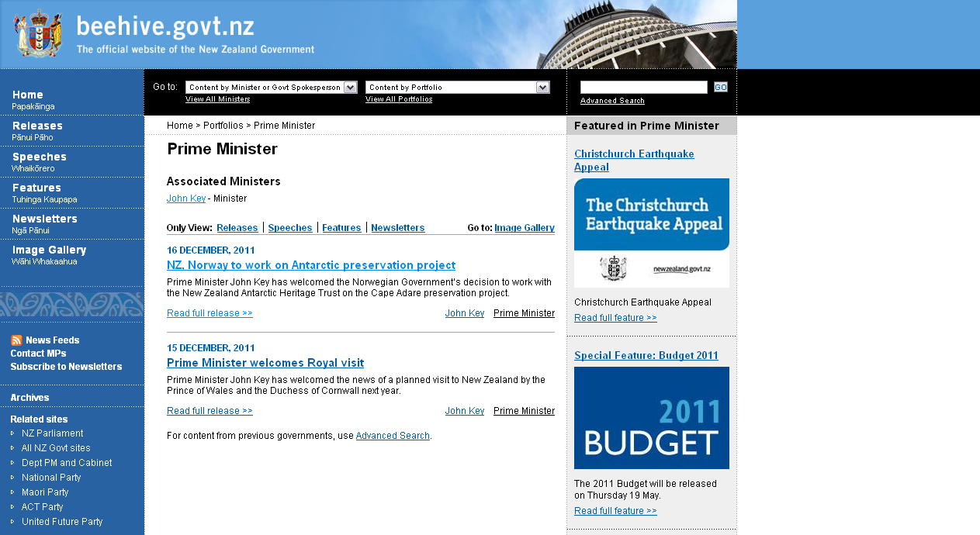Visit the NZ Parliament related site
Image resolution: width=980 pixels, height=535 pixels.
(x=52, y=433)
